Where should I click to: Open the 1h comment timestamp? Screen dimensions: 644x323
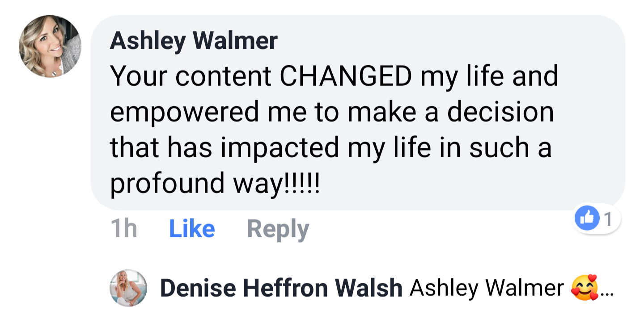click(123, 229)
